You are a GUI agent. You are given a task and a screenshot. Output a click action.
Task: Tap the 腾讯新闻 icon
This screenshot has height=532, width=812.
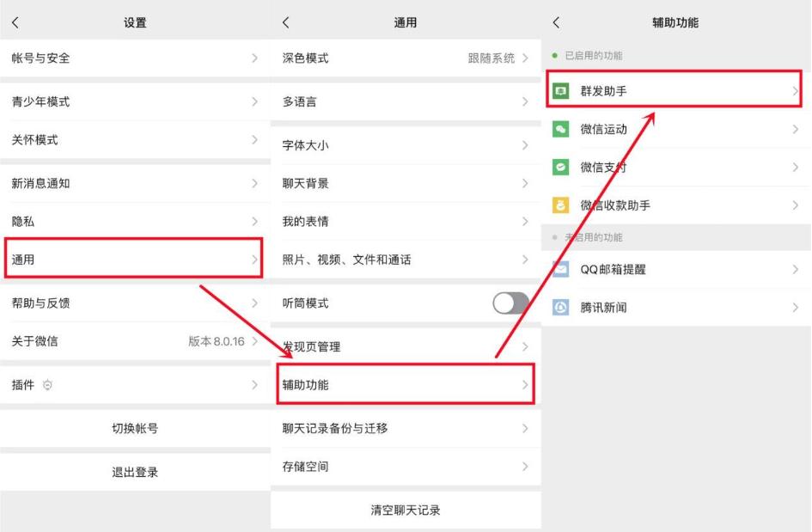(560, 307)
